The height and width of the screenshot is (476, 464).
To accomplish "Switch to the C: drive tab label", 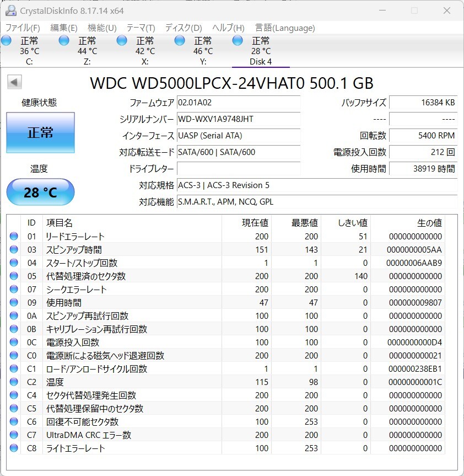I will pos(29,62).
